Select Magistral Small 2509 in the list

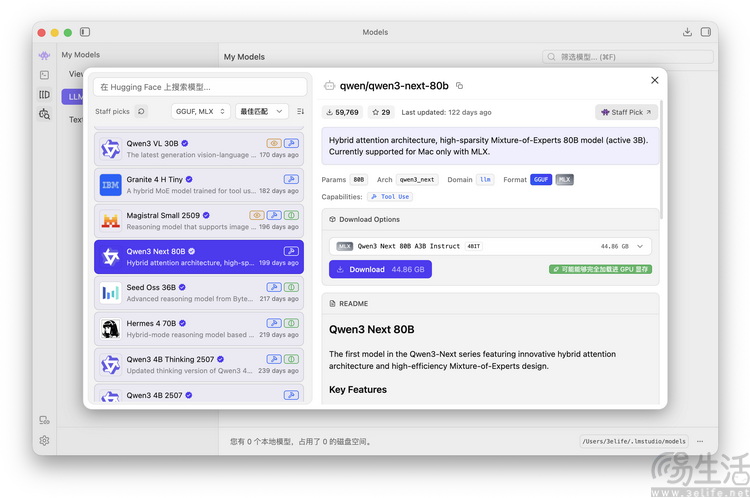pos(199,221)
